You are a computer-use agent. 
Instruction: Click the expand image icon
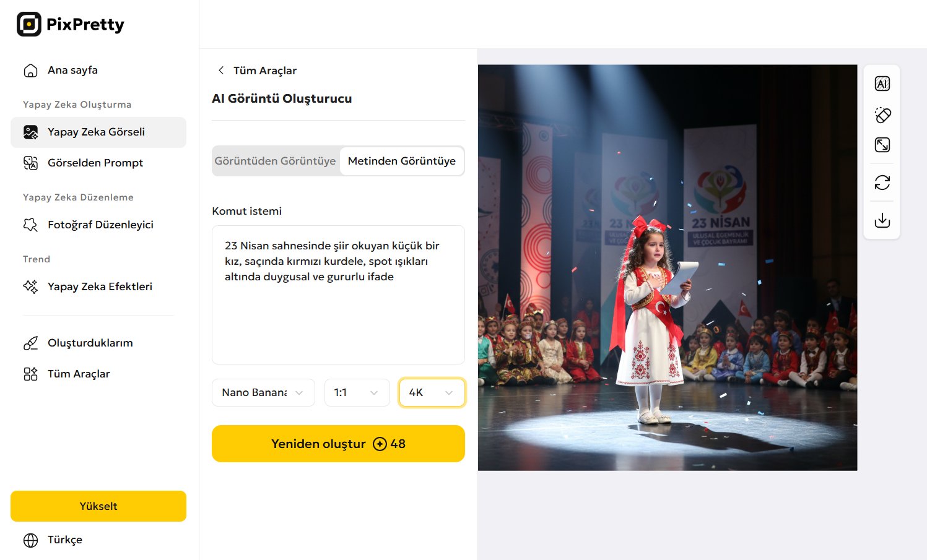pos(882,145)
